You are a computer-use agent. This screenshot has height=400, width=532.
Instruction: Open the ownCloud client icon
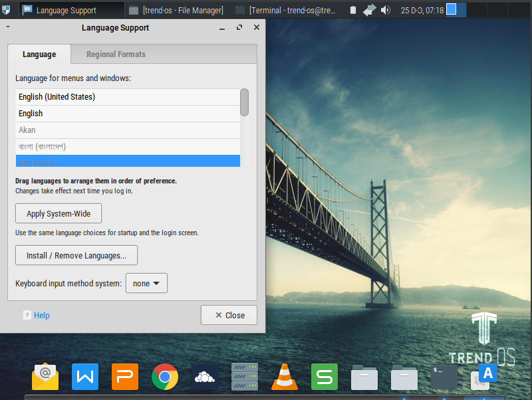[205, 377]
